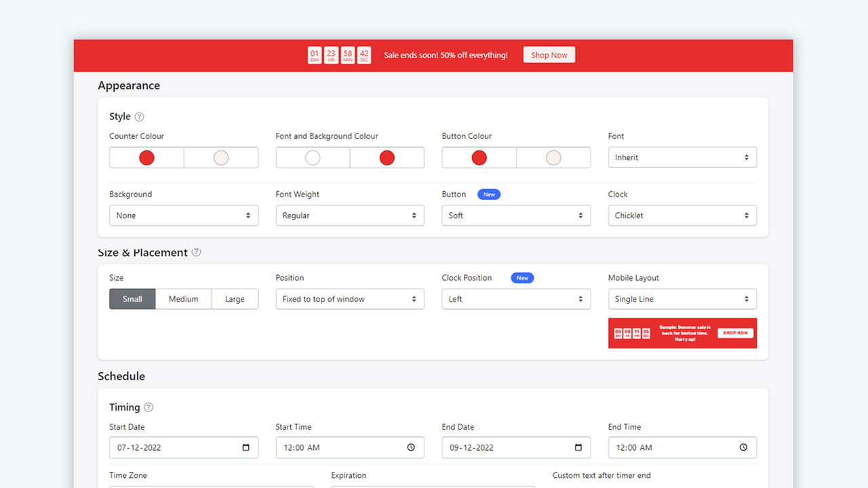This screenshot has height=488, width=868.
Task: Open the End Date calendar picker
Action: pyautogui.click(x=579, y=447)
